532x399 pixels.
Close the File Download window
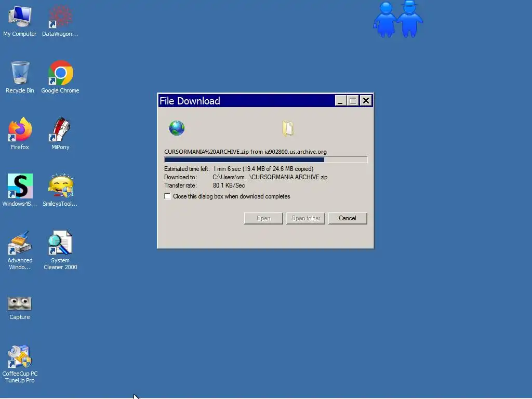(366, 100)
